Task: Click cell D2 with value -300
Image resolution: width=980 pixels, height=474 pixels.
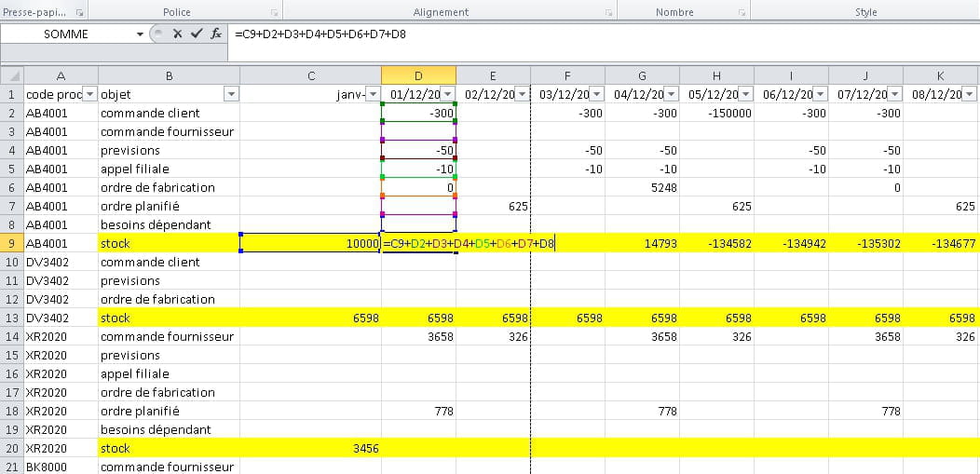Action: click(x=419, y=113)
